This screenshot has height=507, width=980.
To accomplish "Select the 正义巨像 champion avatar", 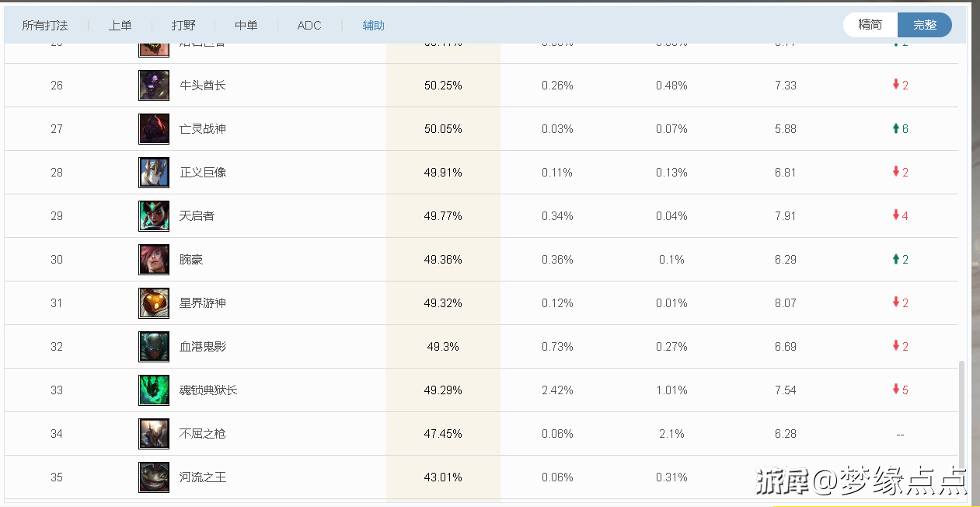I will 154,173.
